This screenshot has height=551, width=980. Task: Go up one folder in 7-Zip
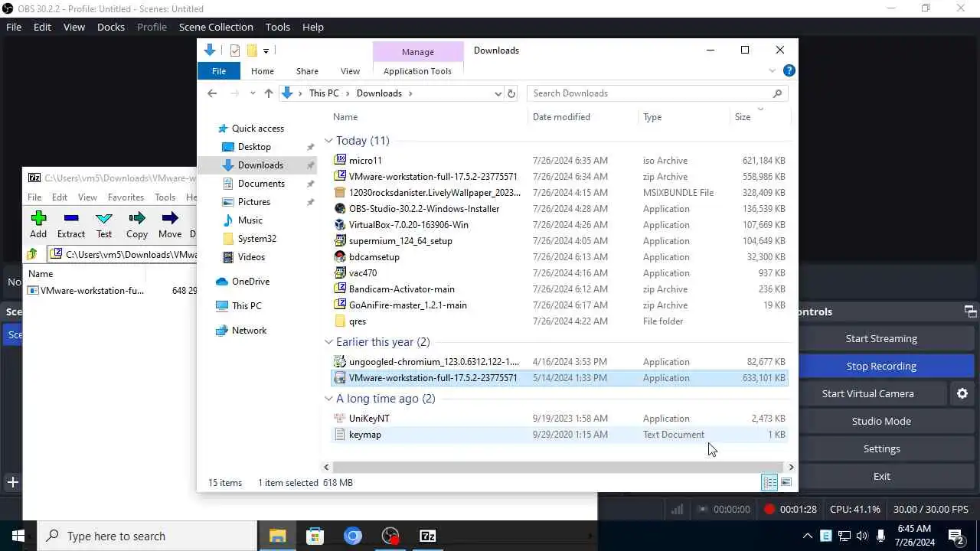pyautogui.click(x=32, y=254)
